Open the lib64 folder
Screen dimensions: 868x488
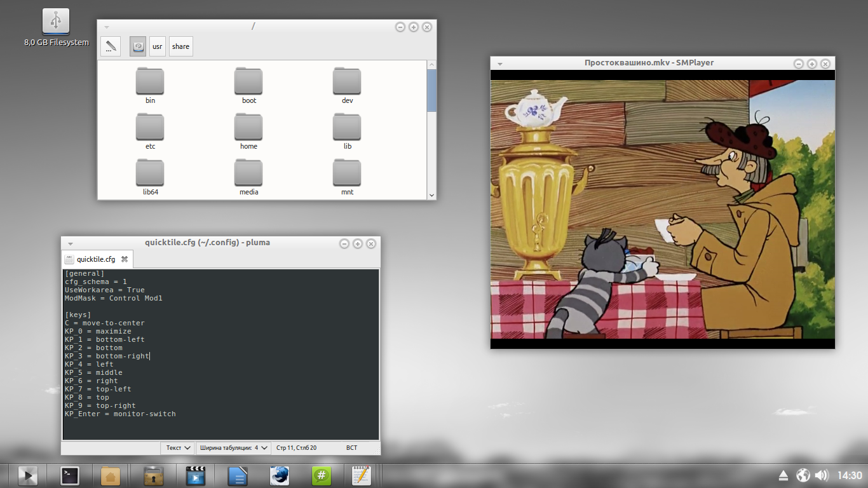(150, 177)
